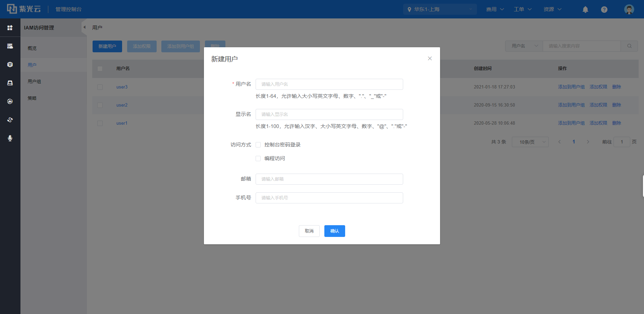Focus the 邮箱 input field
Screen dimensions: 644x314
tap(329, 179)
